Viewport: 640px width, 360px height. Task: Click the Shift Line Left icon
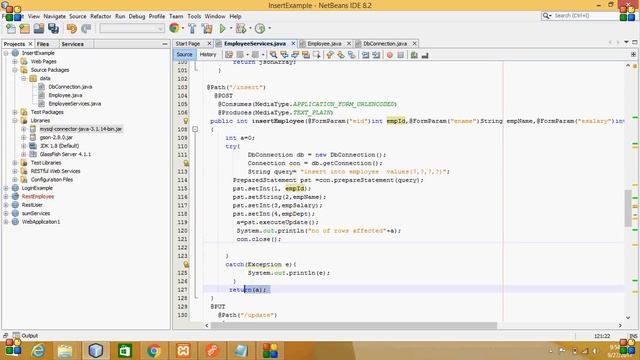365,55
